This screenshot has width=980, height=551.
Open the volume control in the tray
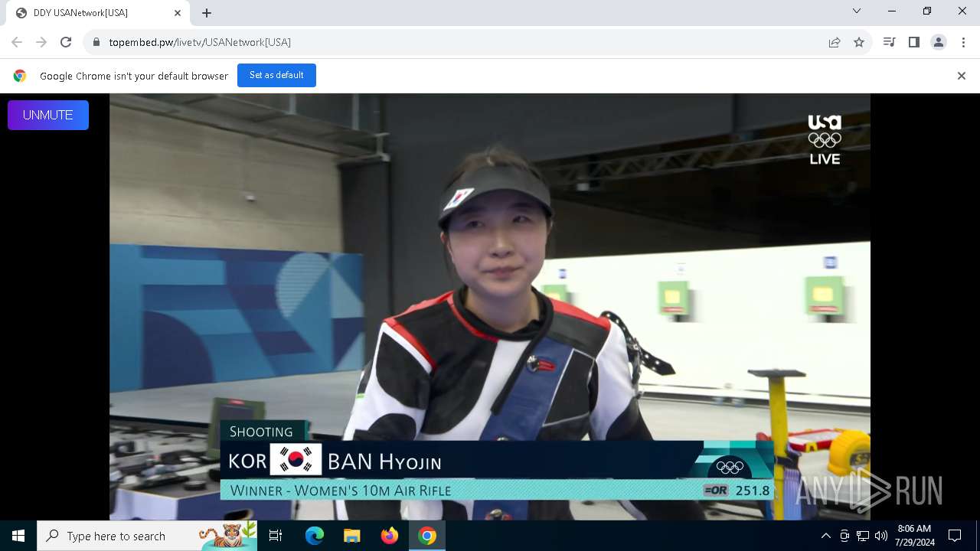tap(881, 536)
